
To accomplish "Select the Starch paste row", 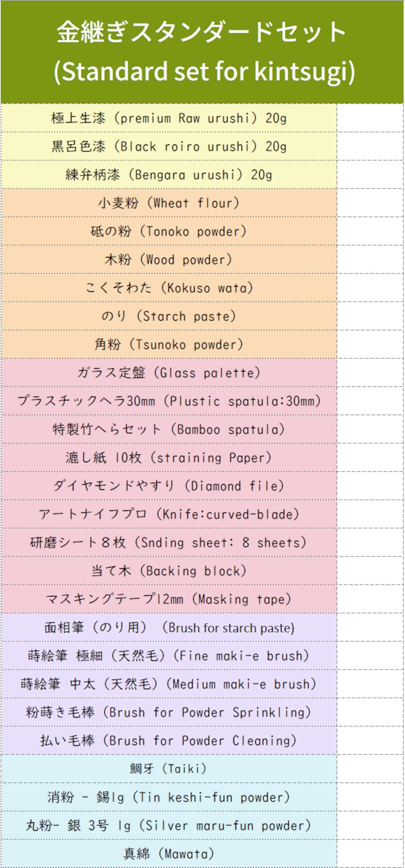I will tap(169, 316).
